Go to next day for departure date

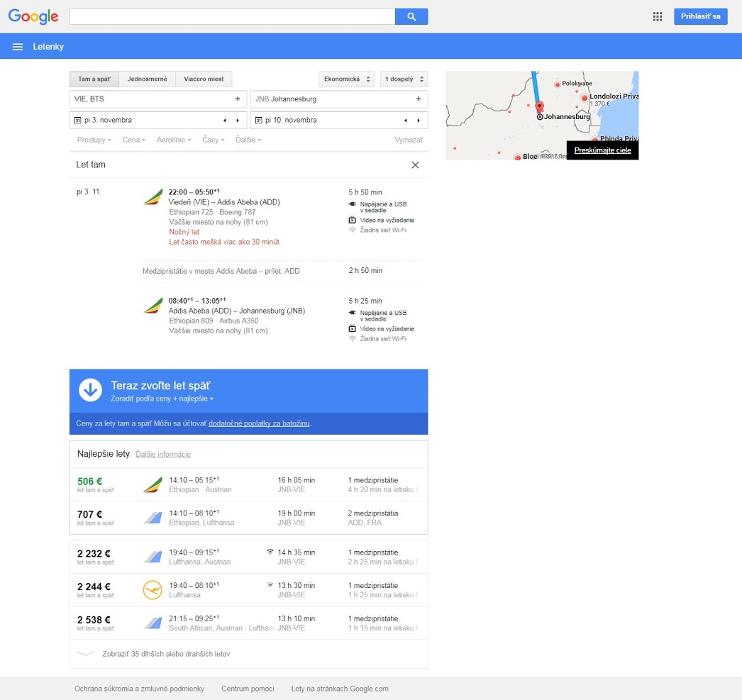click(238, 120)
